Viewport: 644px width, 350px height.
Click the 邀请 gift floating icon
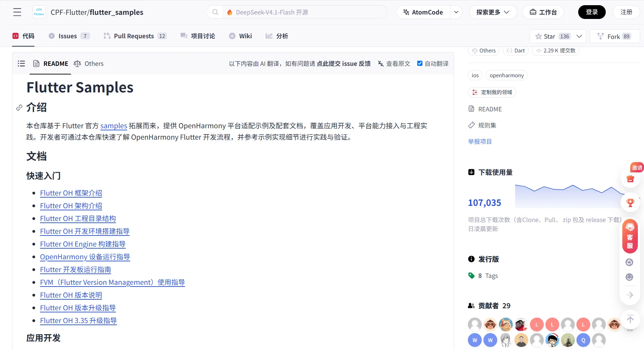click(630, 179)
